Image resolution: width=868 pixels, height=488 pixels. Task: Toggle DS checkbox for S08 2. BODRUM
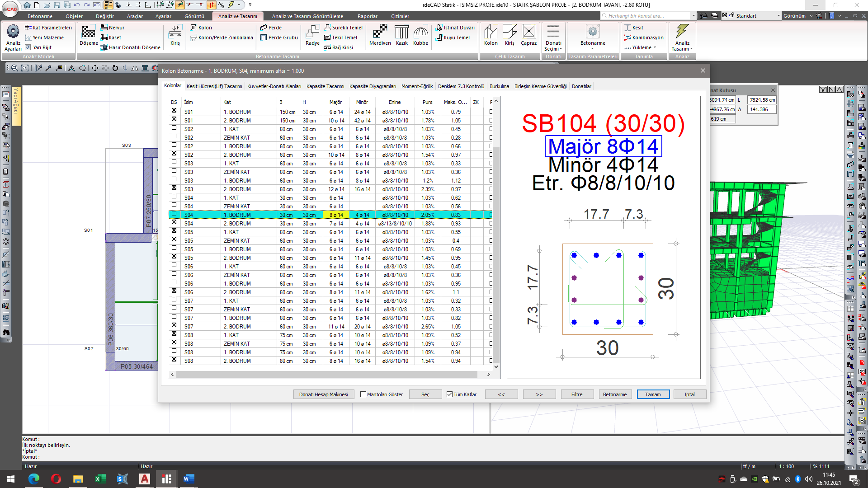pyautogui.click(x=174, y=359)
